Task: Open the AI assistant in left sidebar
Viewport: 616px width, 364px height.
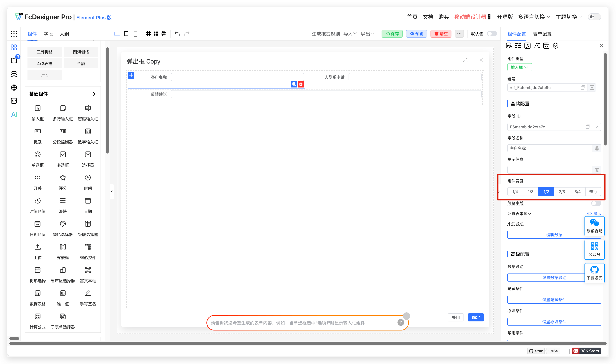Action: point(14,114)
